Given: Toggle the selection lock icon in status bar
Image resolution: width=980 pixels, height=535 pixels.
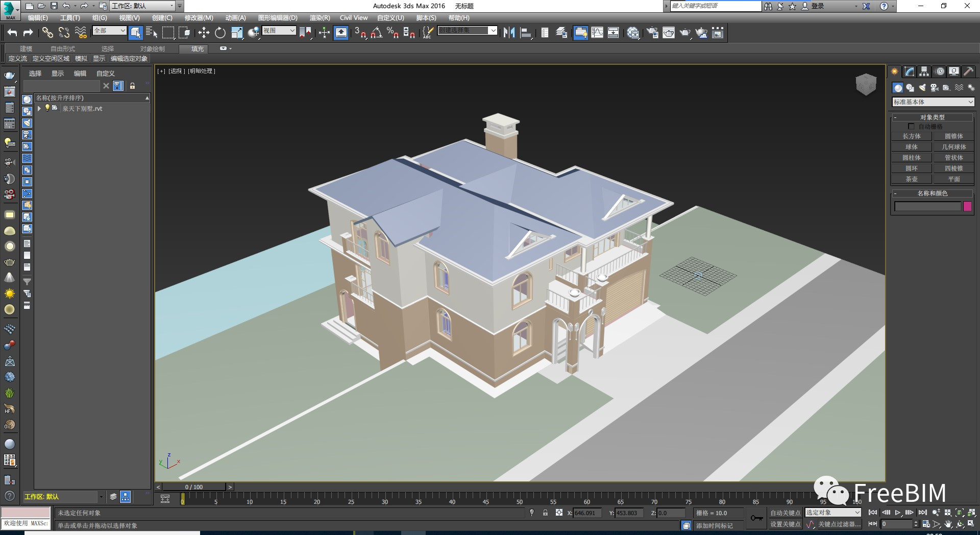Looking at the screenshot, I should pyautogui.click(x=545, y=513).
